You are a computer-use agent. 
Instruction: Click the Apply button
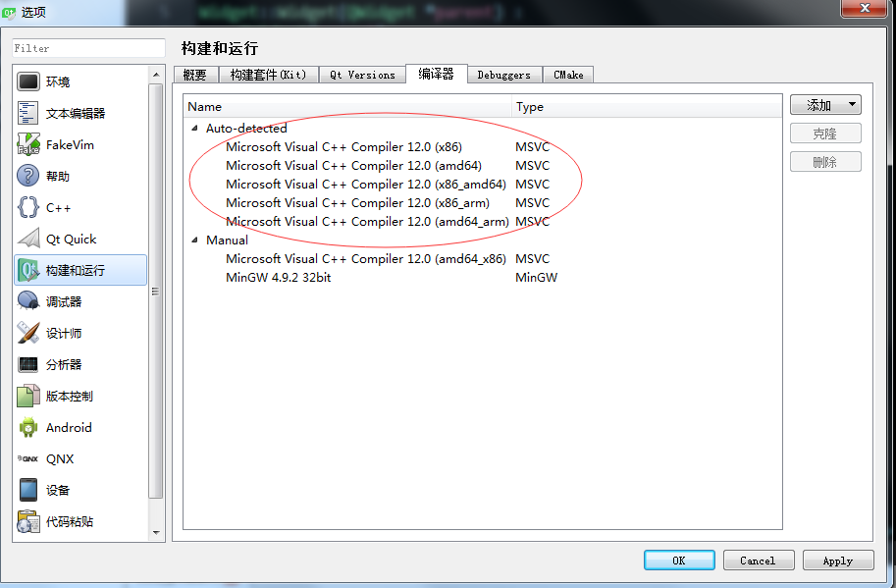838,561
